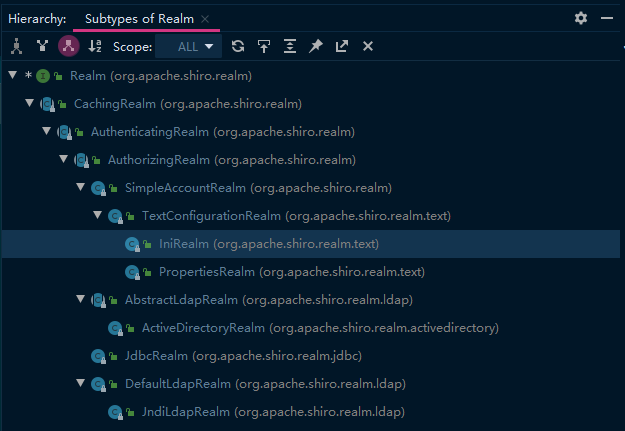Select CachingRealm in the tree

311,104
